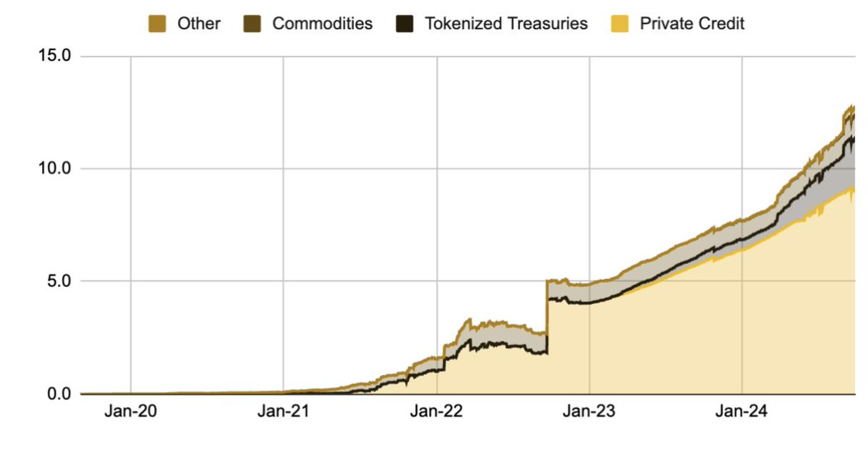This screenshot has height=455, width=868.
Task: Click the Private Credit legend swatch
Action: coord(620,24)
